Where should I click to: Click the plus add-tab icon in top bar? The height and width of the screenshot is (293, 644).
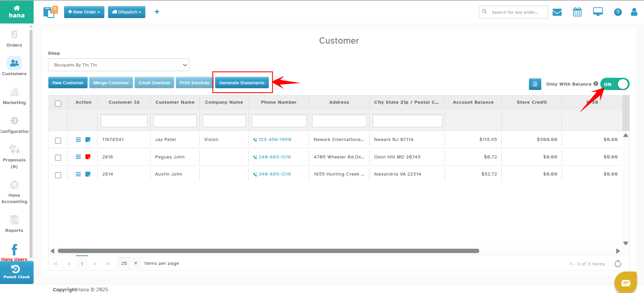(157, 12)
